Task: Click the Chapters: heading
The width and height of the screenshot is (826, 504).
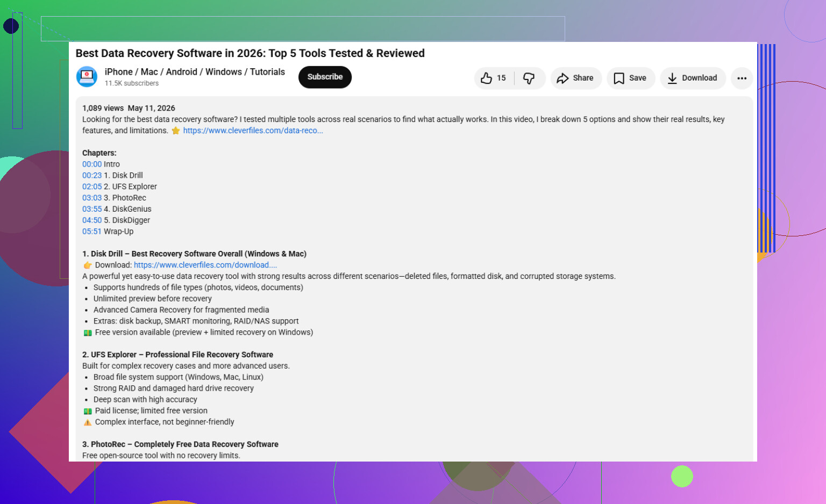Action: (99, 153)
